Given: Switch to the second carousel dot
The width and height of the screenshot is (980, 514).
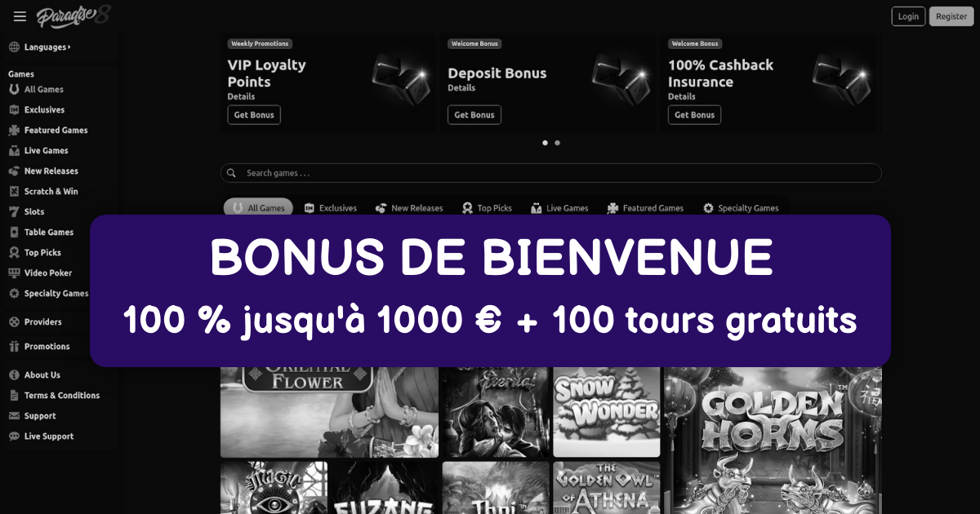Looking at the screenshot, I should [x=557, y=143].
